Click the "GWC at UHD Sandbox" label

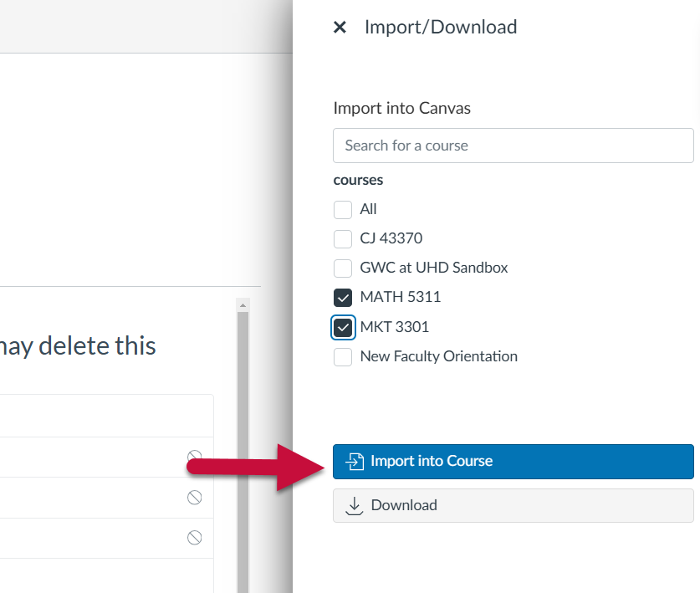[x=434, y=268]
